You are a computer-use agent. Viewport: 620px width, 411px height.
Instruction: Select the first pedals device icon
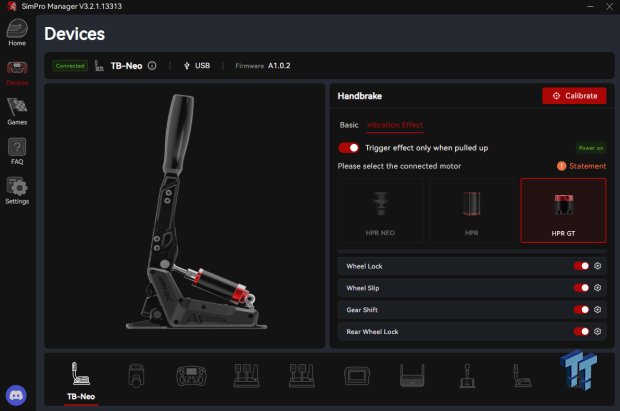click(x=247, y=375)
